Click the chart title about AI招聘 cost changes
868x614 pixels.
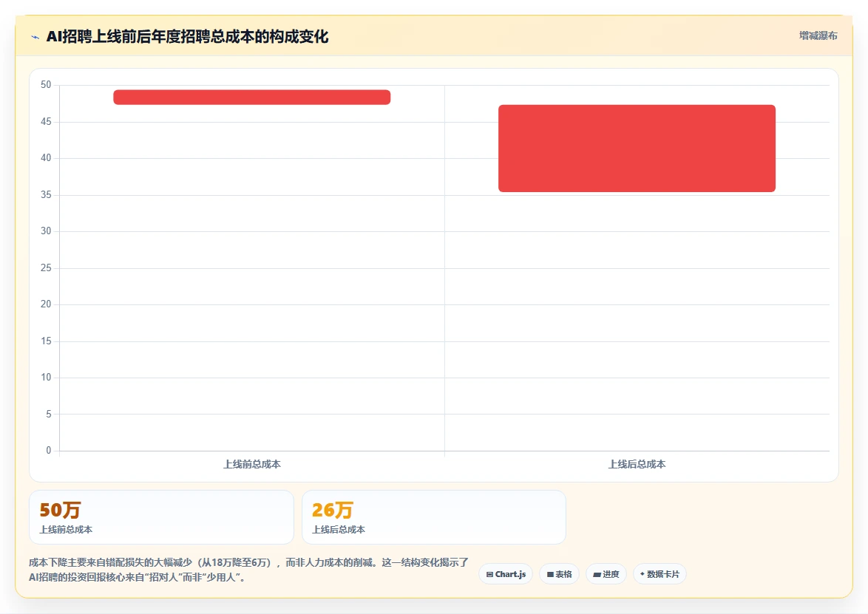(x=187, y=36)
